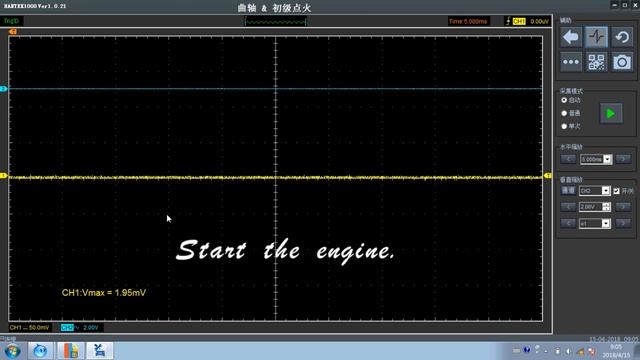
Task: Open the 5.000ms timebase dropdown
Action: [596, 159]
